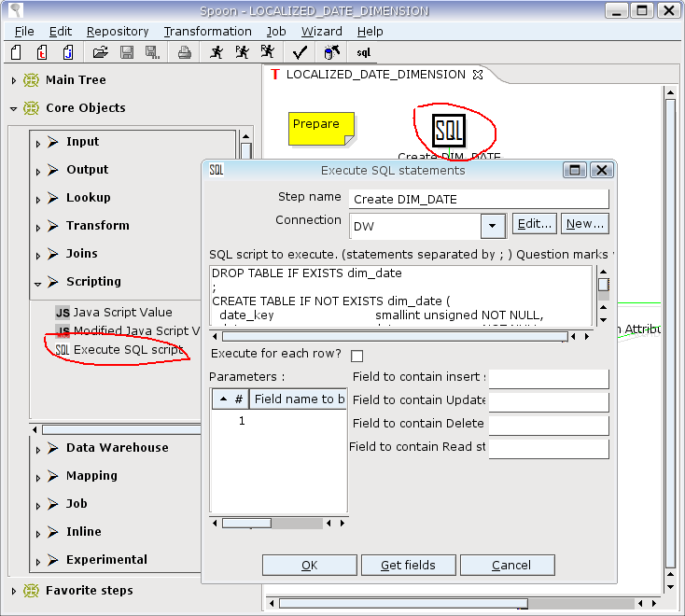Close the LOCALIZED_DATE_DIMENSION tab
This screenshot has width=685, height=616.
(x=478, y=75)
